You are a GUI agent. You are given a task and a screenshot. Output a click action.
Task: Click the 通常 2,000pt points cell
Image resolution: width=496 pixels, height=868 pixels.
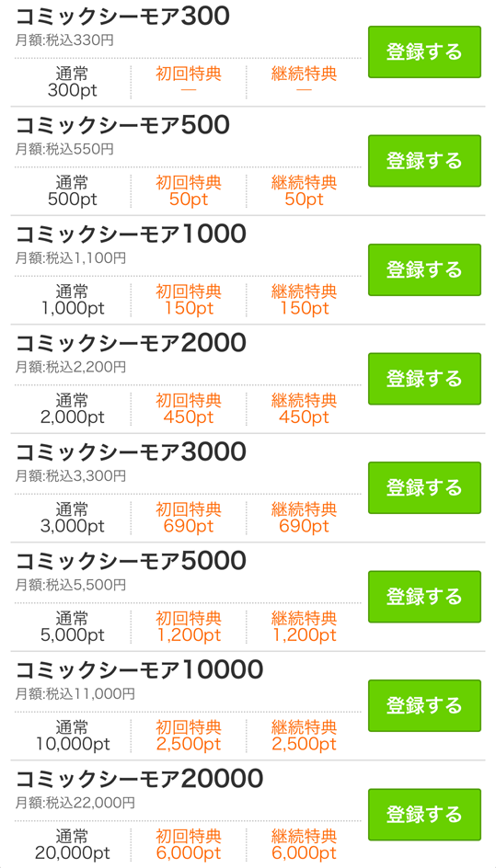pos(72,408)
